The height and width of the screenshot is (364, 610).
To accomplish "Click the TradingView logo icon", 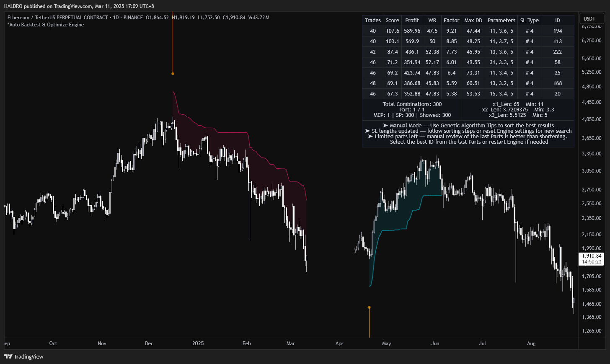I will 8,356.
